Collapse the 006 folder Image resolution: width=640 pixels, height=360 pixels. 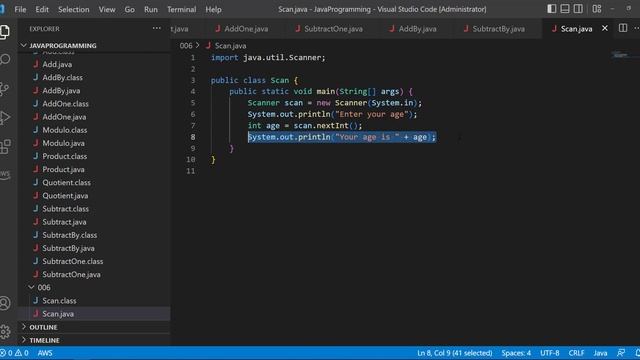pos(94,287)
